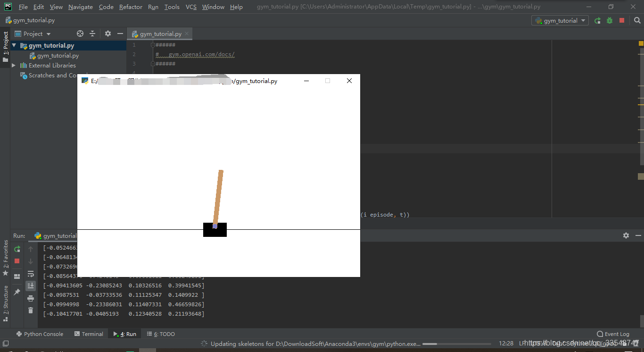The width and height of the screenshot is (644, 352).
Task: Click the Updating skeletons progress bar
Action: [457, 344]
